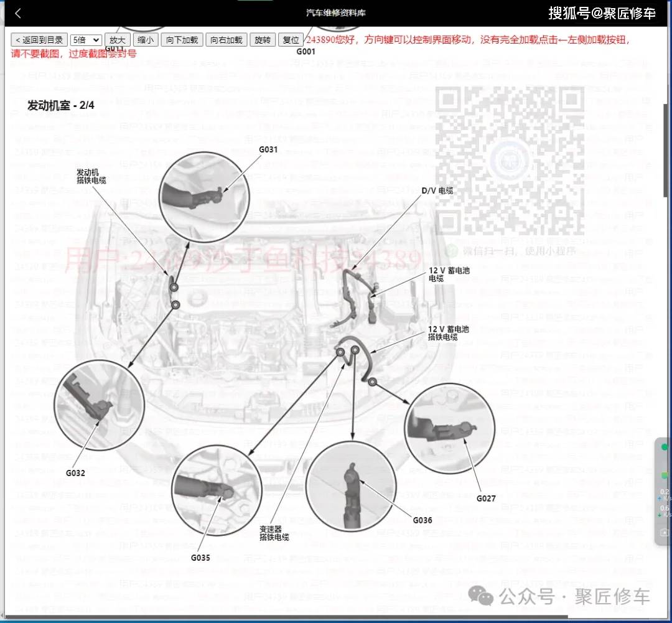This screenshot has width=672, height=623.
Task: Click the WeChat logo near 公众号
Action: click(x=480, y=596)
